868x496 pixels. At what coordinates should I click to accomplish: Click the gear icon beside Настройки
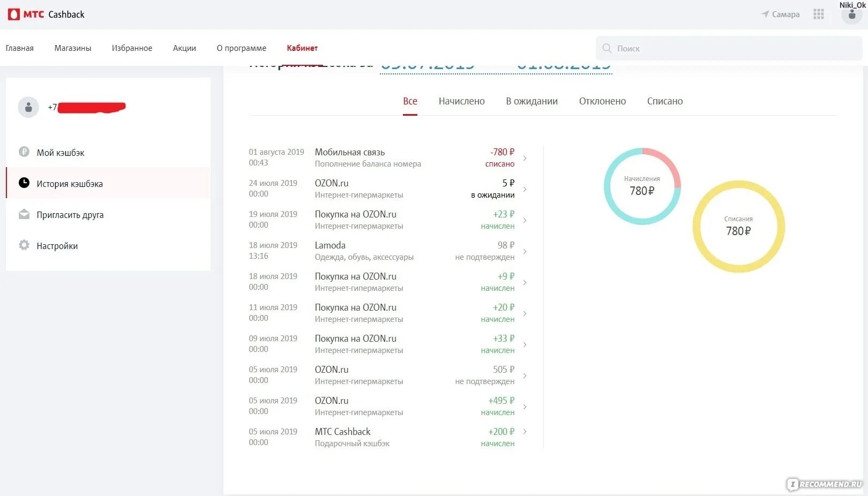pos(24,245)
